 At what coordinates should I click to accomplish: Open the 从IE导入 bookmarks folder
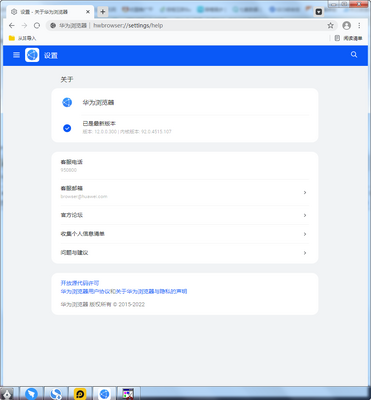(22, 38)
